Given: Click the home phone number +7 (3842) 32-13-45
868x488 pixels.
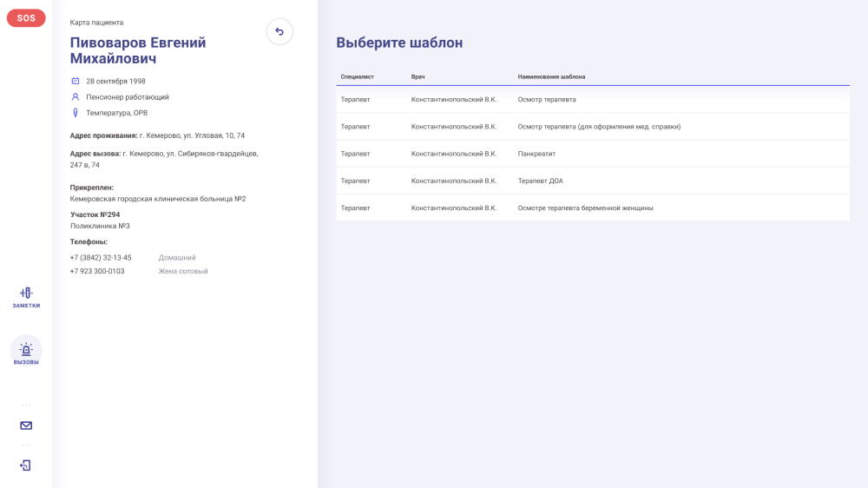Looking at the screenshot, I should [x=101, y=258].
